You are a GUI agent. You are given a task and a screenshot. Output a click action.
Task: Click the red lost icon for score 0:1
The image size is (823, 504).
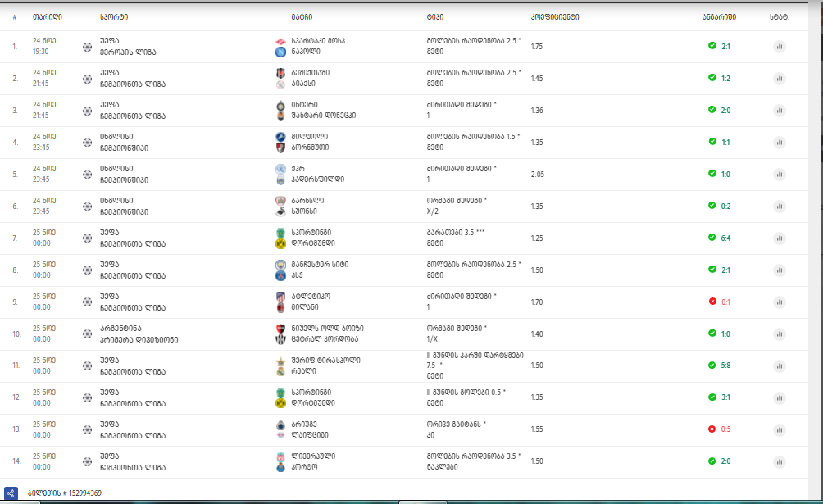(x=712, y=302)
